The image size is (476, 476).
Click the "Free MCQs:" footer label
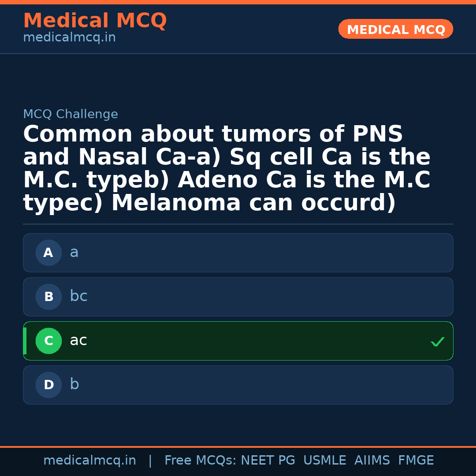pyautogui.click(x=201, y=461)
